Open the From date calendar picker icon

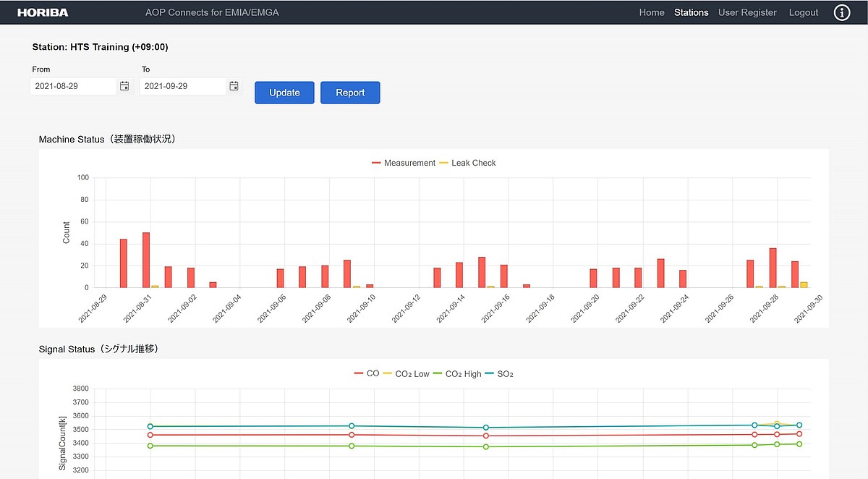pyautogui.click(x=124, y=86)
